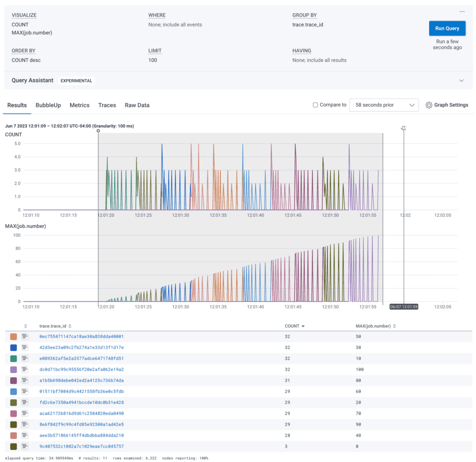Open trace view icon for trace 0ec755471147
The image size is (476, 462).
(25, 336)
